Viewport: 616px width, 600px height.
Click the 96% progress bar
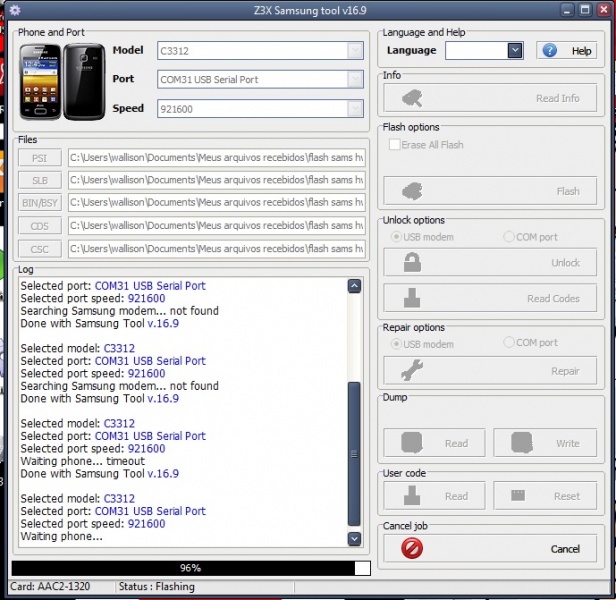190,568
